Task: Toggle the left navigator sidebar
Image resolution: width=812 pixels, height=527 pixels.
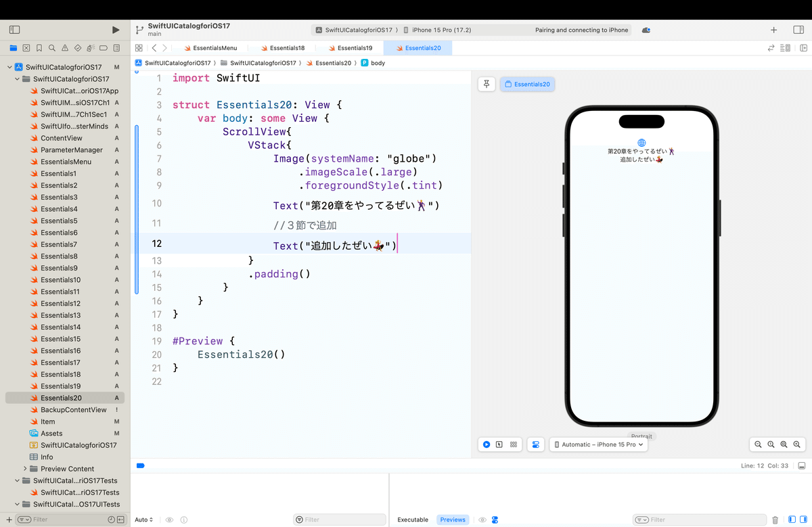Action: [14, 30]
